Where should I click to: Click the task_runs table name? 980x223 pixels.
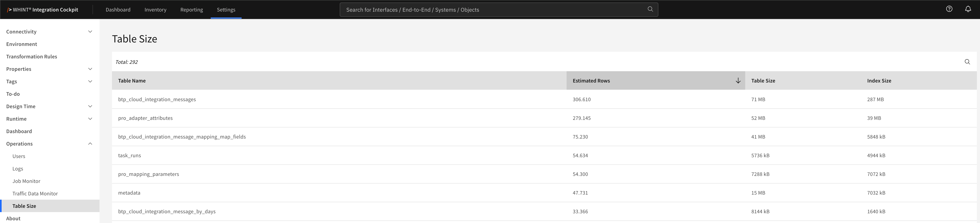(129, 155)
